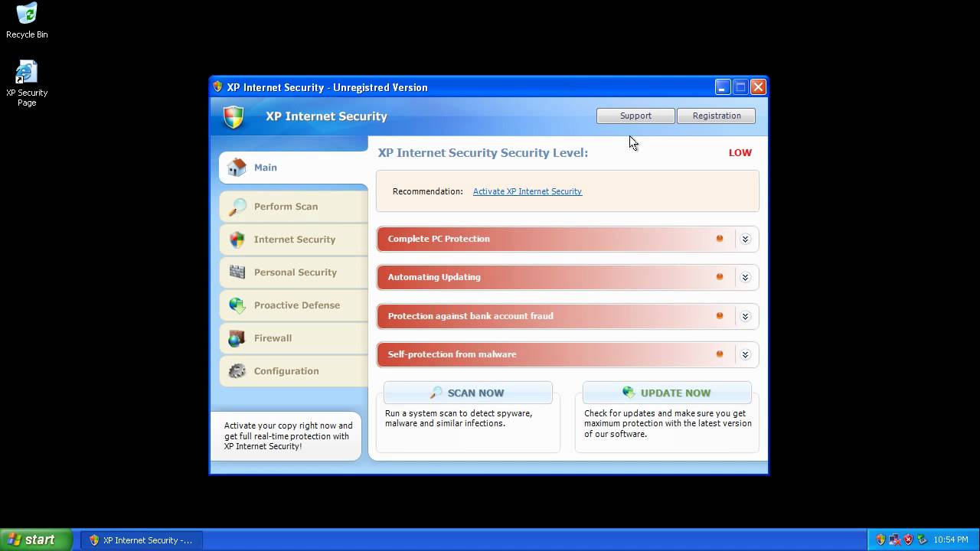Open the Configuration tab

tap(294, 371)
